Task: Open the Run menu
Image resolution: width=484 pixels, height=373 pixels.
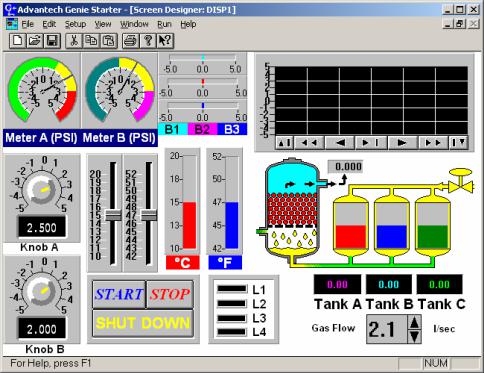Action: pyautogui.click(x=164, y=24)
